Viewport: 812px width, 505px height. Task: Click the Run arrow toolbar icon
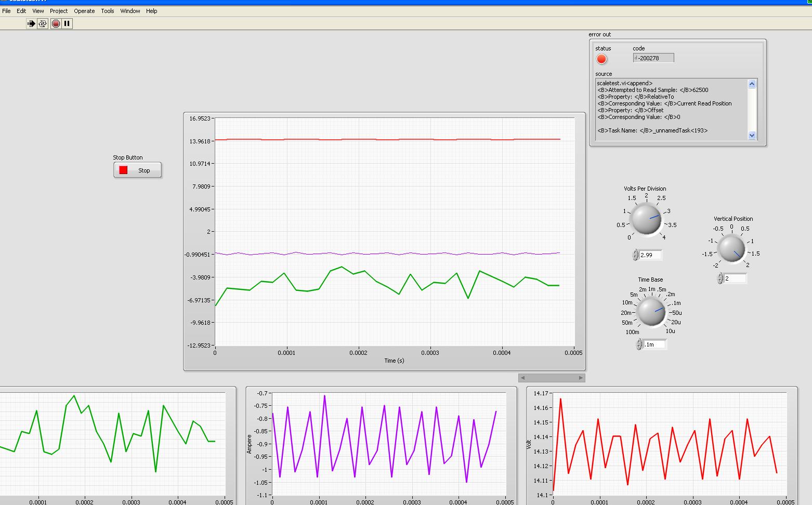point(31,23)
